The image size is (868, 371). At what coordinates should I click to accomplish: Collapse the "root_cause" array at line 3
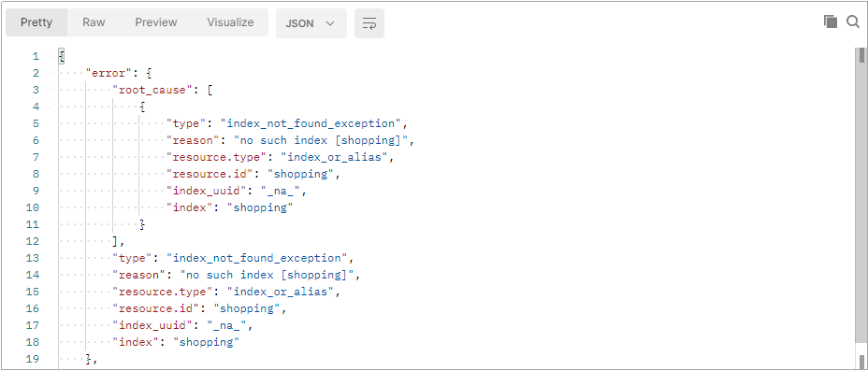(51, 90)
